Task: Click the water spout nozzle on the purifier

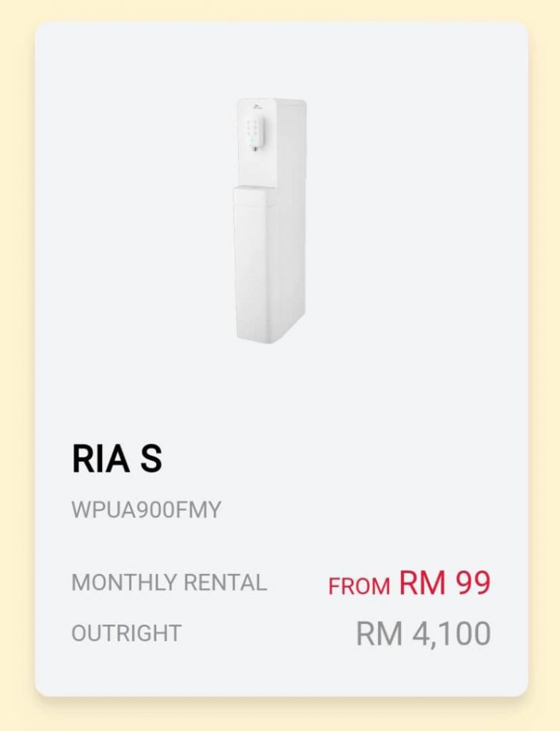Action: (x=255, y=148)
